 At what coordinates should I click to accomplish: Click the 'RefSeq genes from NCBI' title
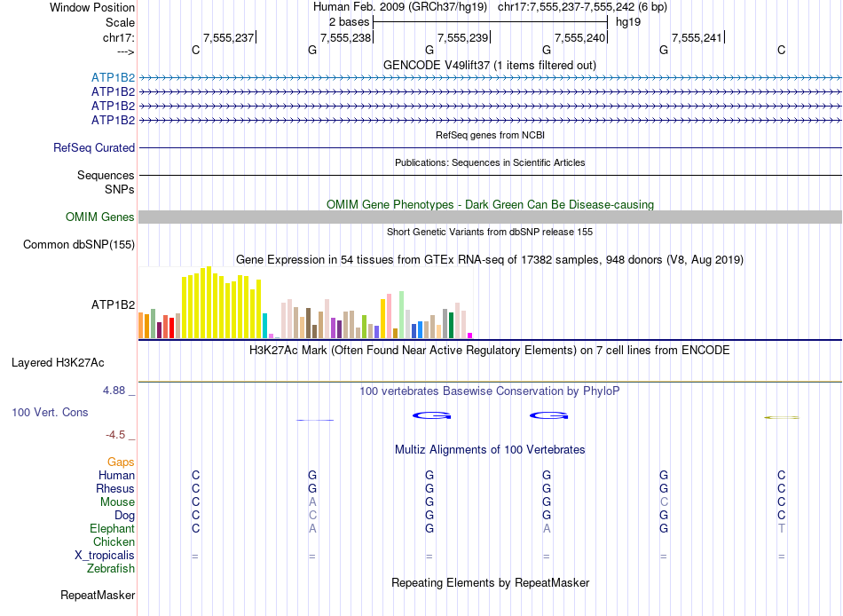pos(490,135)
